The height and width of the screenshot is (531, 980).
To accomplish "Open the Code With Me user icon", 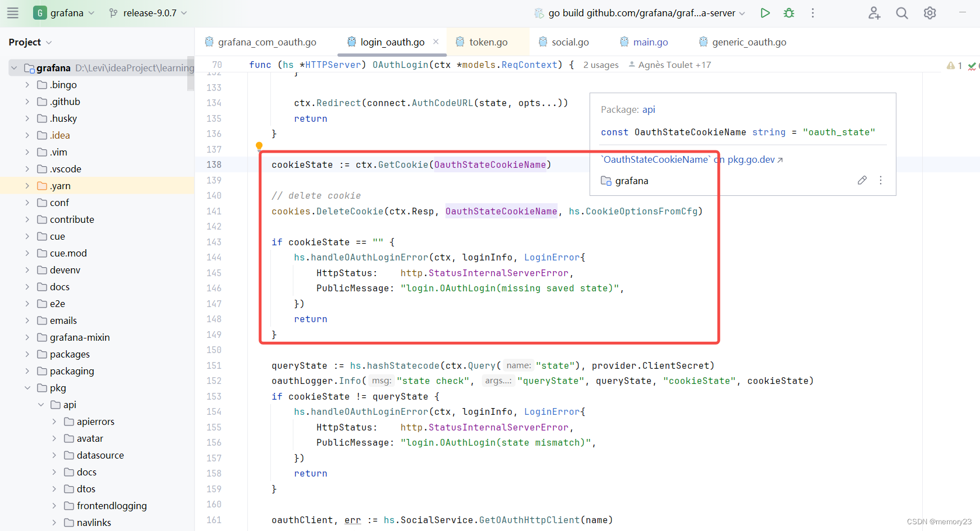I will point(874,13).
